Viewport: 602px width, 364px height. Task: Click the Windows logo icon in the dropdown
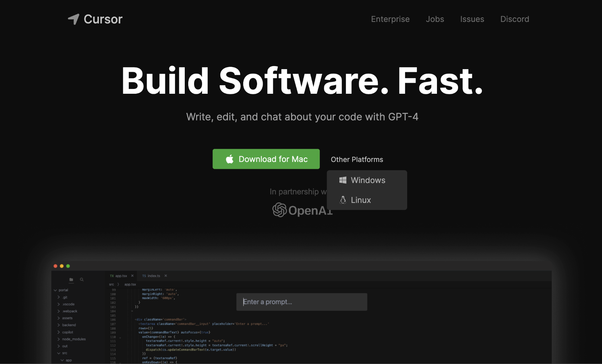[x=343, y=180]
